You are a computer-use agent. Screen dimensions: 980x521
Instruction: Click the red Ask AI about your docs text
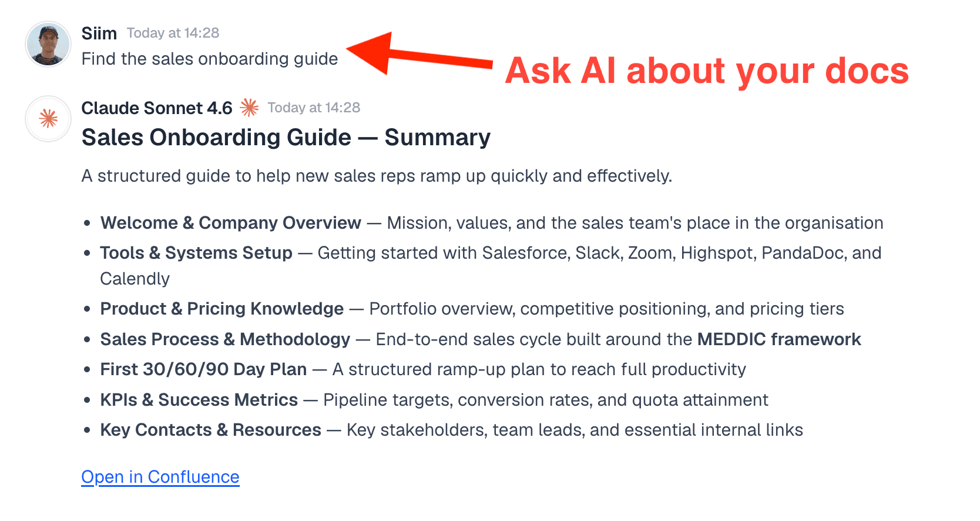[x=707, y=71]
